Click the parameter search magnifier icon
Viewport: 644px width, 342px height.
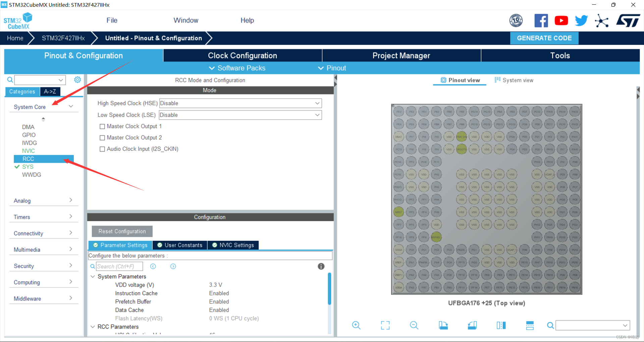(93, 266)
